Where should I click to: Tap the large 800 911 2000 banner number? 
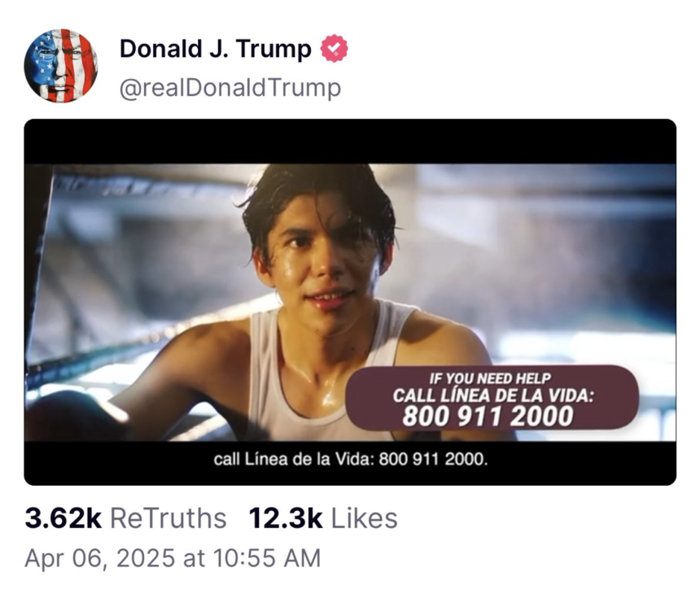[x=488, y=417]
